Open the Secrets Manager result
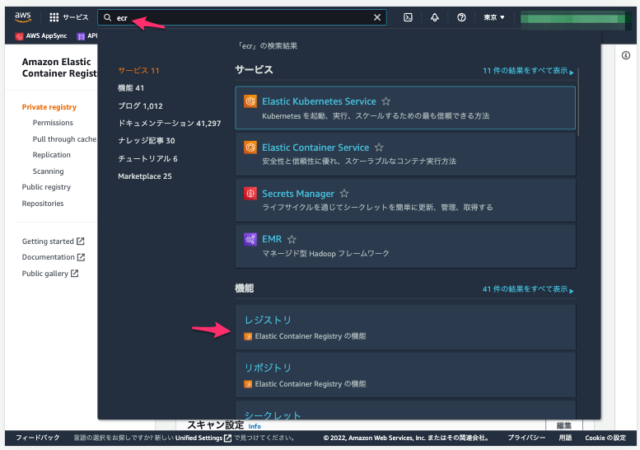 point(405,200)
